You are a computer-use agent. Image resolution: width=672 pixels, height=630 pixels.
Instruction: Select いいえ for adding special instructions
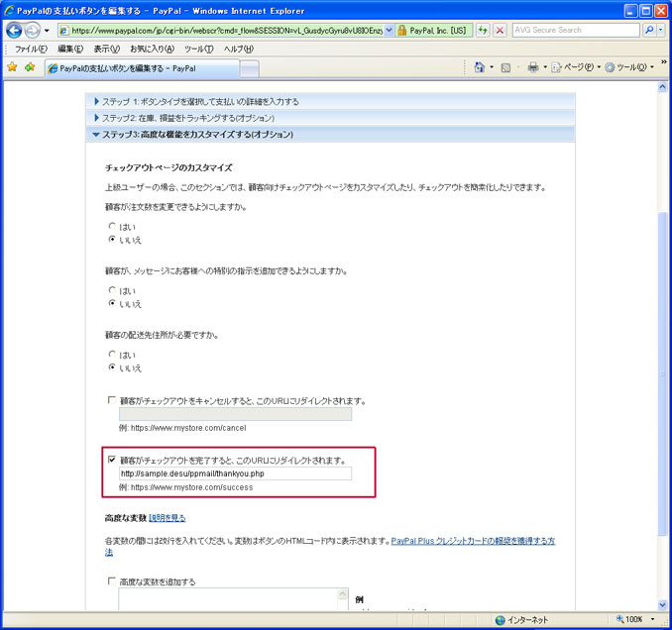[112, 303]
